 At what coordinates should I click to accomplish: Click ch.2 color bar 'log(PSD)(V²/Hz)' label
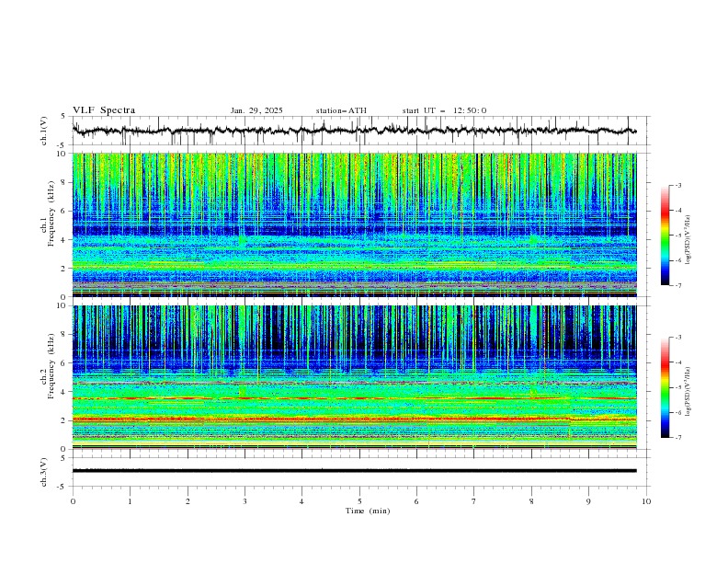click(x=688, y=391)
